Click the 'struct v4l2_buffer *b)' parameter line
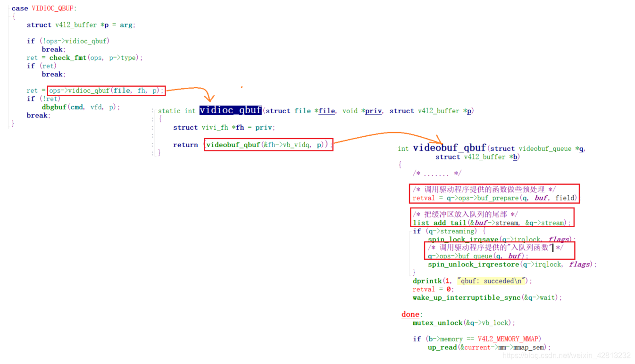Screen dimensions: 635x364 point(477,157)
